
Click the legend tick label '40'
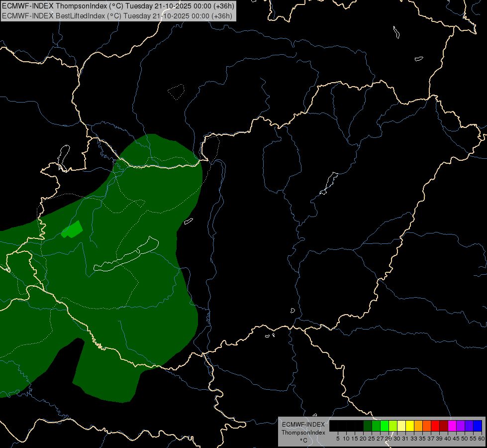click(448, 439)
